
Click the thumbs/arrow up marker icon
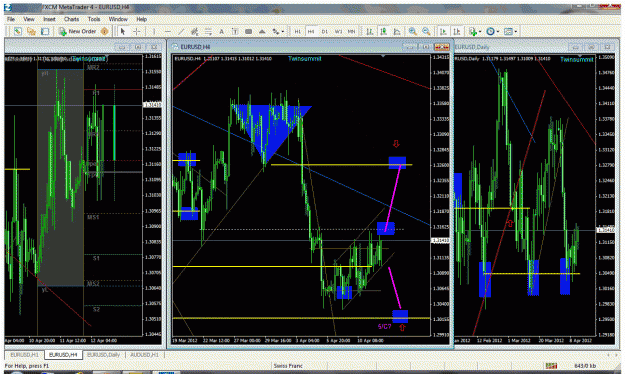click(262, 31)
